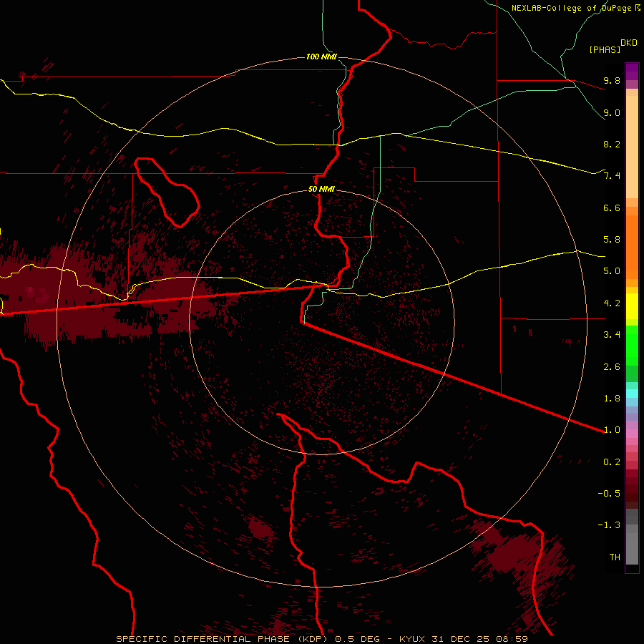Click the -0.5 scale value
Screen dimensions: 644x644
click(x=609, y=494)
